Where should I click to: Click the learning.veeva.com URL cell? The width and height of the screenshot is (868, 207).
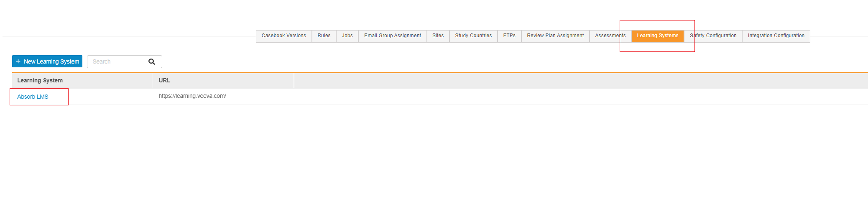(x=192, y=96)
